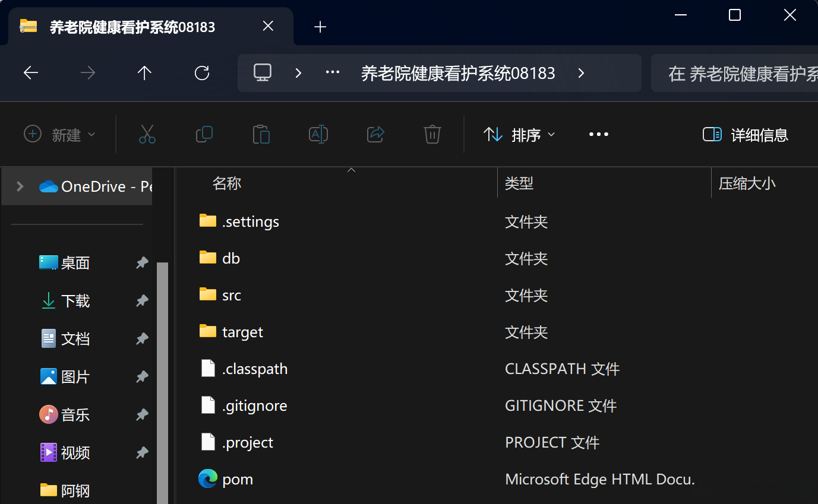Navigate back to previous folder
The height and width of the screenshot is (504, 818).
31,73
